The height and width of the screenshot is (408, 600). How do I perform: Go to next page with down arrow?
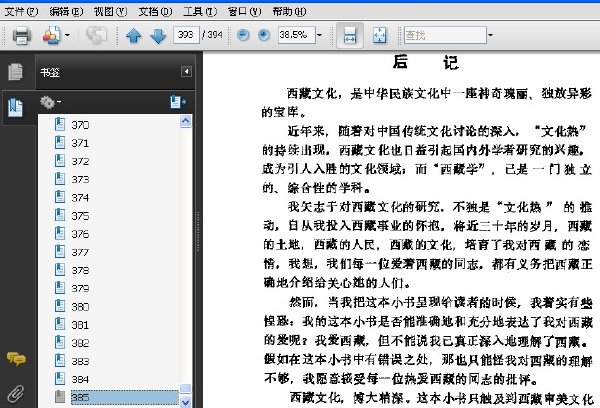pyautogui.click(x=158, y=36)
